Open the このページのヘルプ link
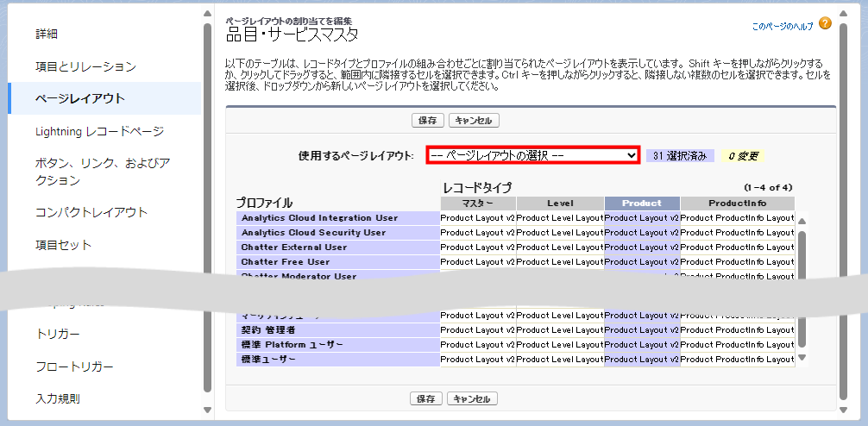The image size is (868, 426). click(x=782, y=27)
